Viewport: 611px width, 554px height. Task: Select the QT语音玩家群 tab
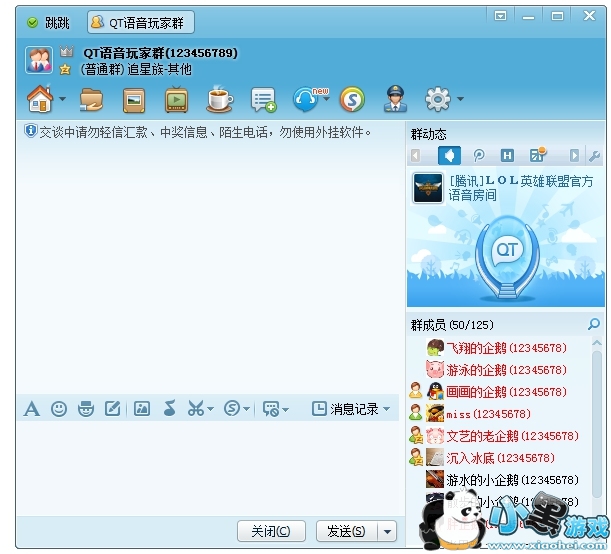[x=141, y=23]
